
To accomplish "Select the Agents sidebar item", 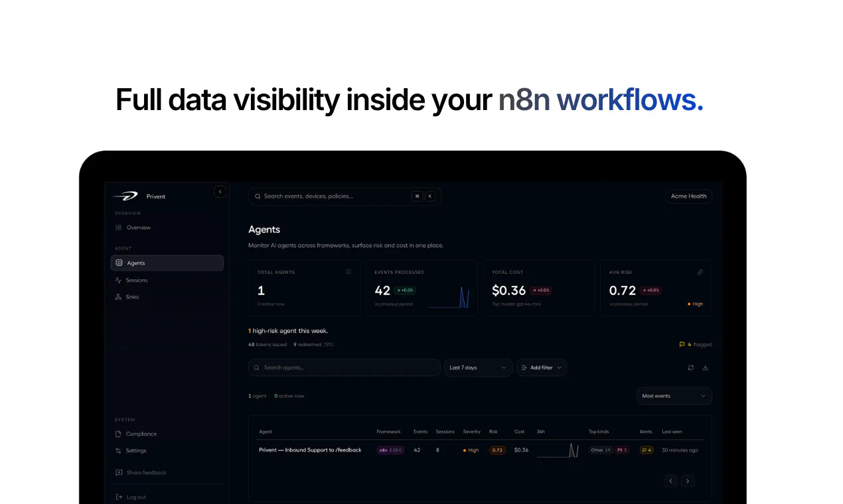I will pyautogui.click(x=167, y=263).
